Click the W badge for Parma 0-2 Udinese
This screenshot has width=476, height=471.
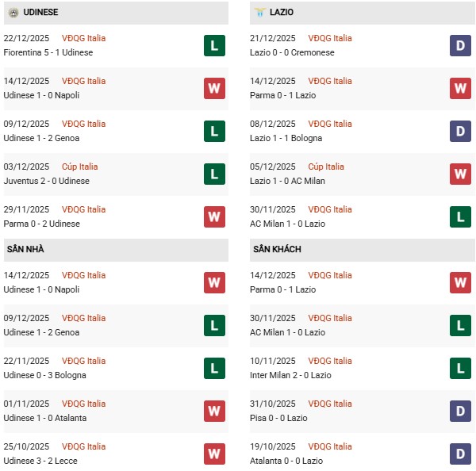click(214, 217)
